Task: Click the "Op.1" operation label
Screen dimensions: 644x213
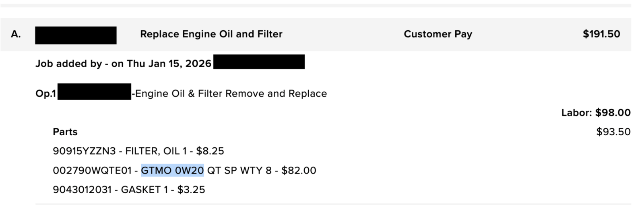Action: click(45, 93)
